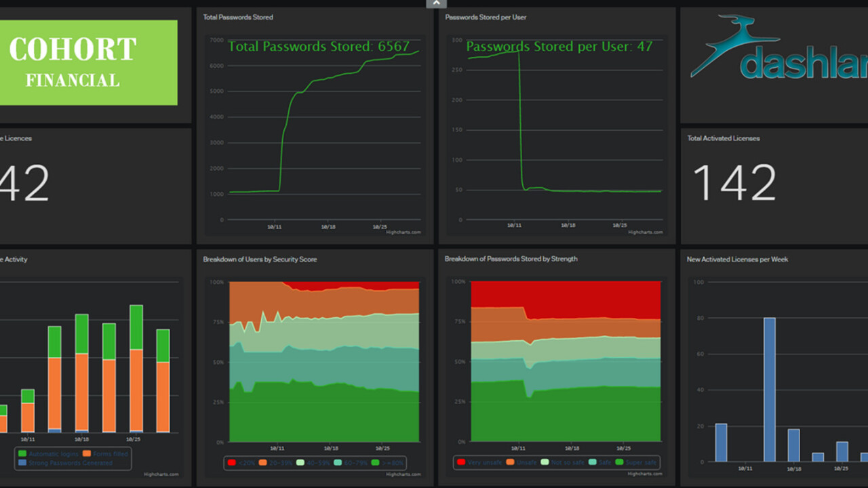Image resolution: width=868 pixels, height=488 pixels.
Task: Click the Total Activated Licenses value 142
Action: tap(734, 183)
